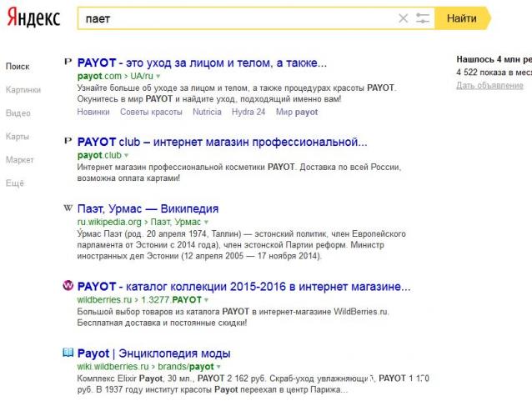Image resolution: width=532 pixels, height=406 pixels.
Task: Expand the arrow next to ru.wikipedia.org URL
Action: [206, 223]
